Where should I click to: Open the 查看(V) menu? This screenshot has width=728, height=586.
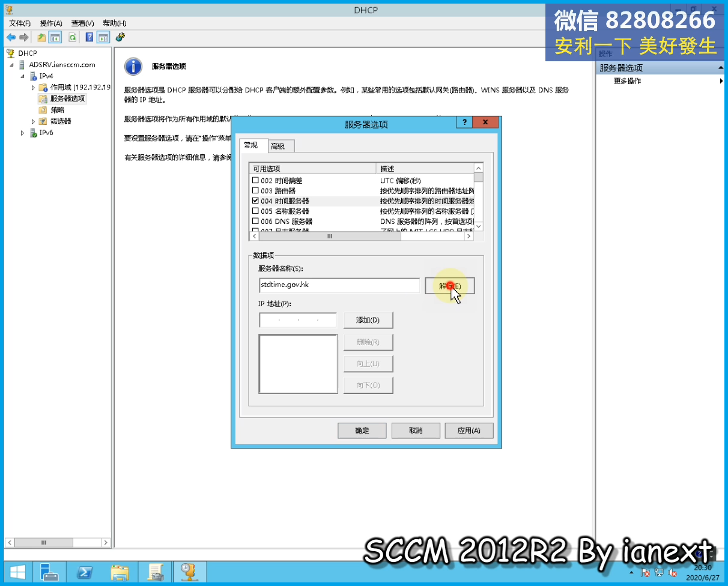(x=82, y=23)
